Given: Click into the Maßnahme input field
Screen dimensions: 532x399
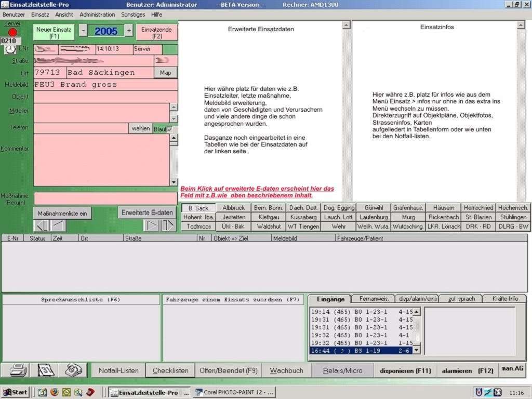Looking at the screenshot, I should [105, 198].
